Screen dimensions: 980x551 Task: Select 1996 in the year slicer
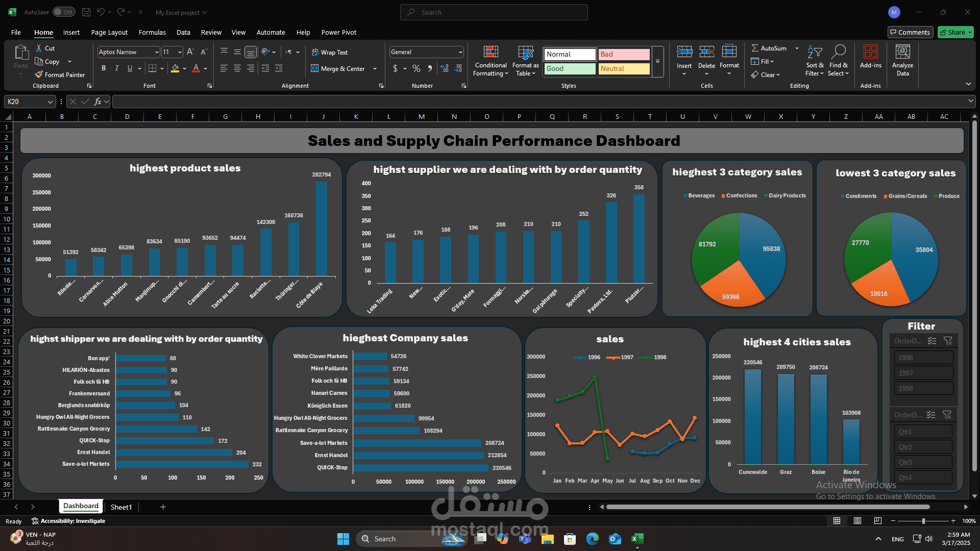click(x=923, y=358)
